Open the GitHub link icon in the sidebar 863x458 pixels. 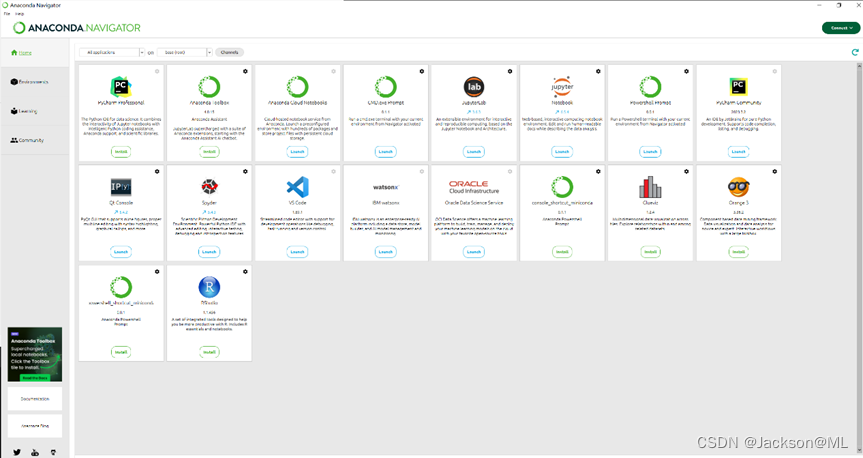[x=53, y=452]
